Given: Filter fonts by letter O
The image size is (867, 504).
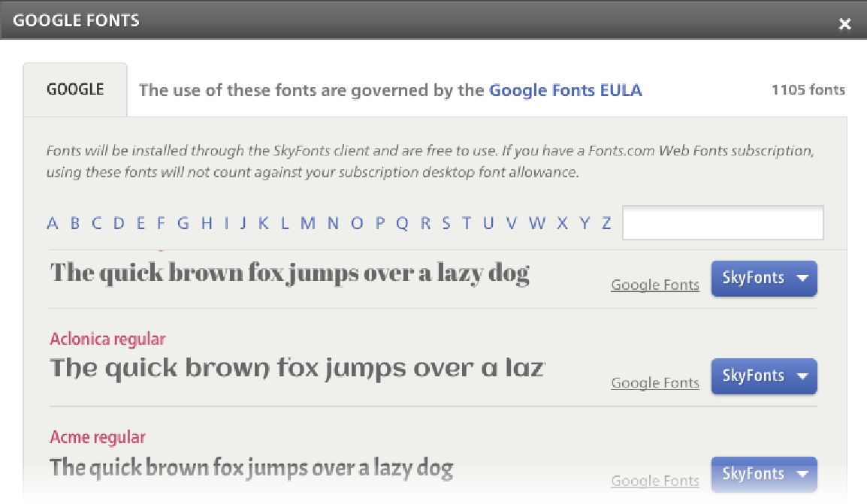Looking at the screenshot, I should (357, 223).
